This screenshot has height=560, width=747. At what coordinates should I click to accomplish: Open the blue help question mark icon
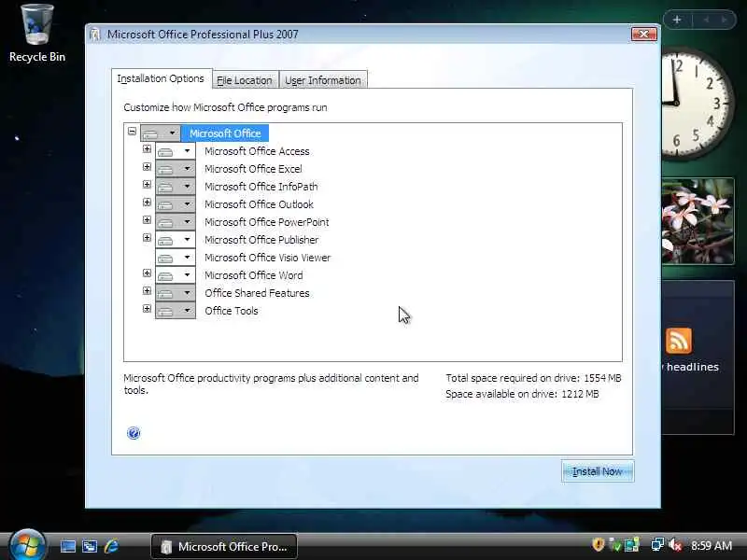click(x=134, y=433)
